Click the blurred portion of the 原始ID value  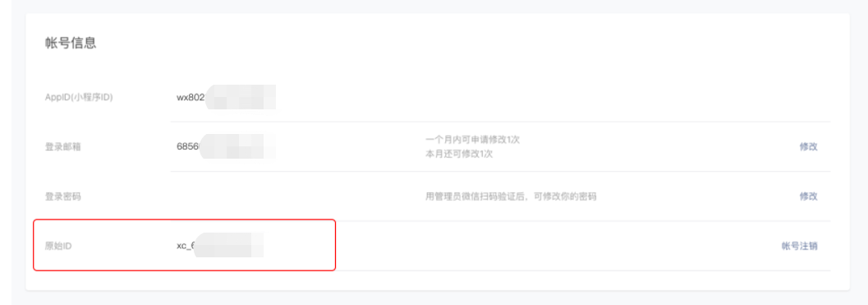click(x=230, y=246)
